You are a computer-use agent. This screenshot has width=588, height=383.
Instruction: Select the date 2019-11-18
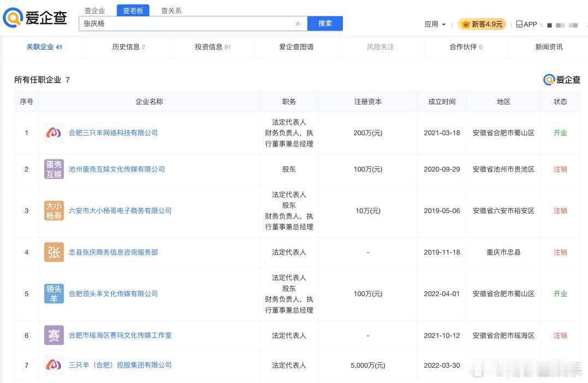pyautogui.click(x=442, y=252)
